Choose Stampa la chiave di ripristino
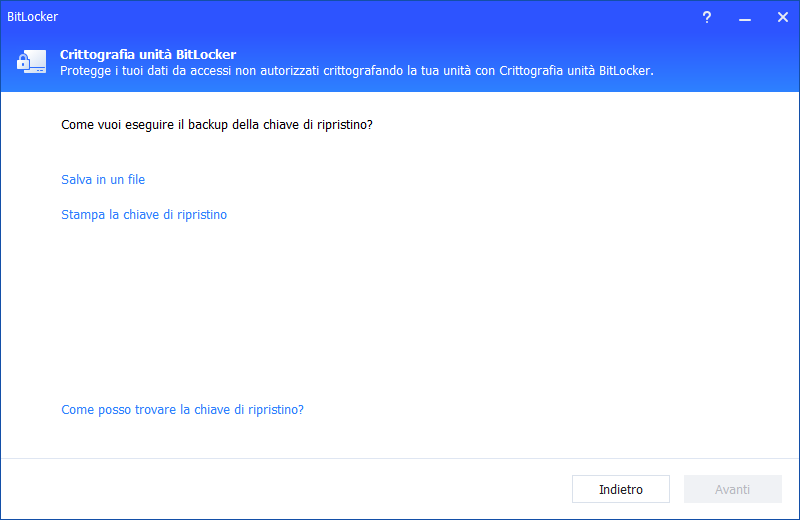Image resolution: width=800 pixels, height=520 pixels. (144, 215)
